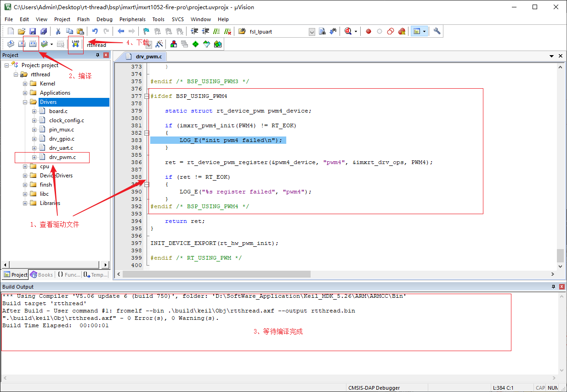Click the Build target toolbar icon
This screenshot has width=567, height=392.
point(21,44)
